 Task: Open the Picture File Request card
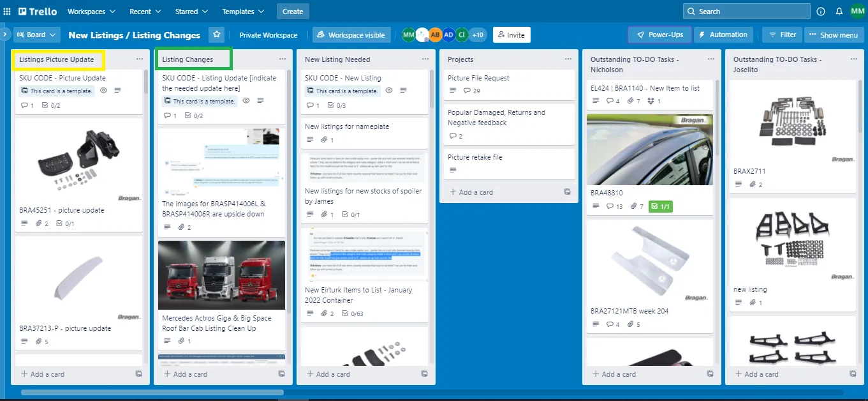click(508, 84)
